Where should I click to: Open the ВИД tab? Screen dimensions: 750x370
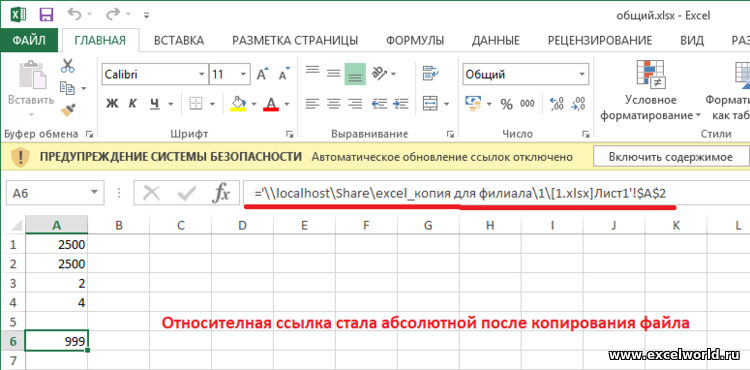(x=692, y=40)
